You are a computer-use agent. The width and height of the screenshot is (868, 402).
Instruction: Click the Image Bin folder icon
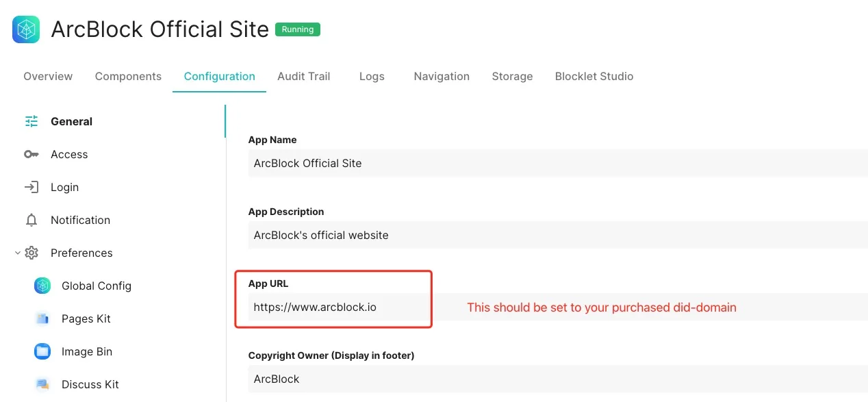[x=42, y=351]
